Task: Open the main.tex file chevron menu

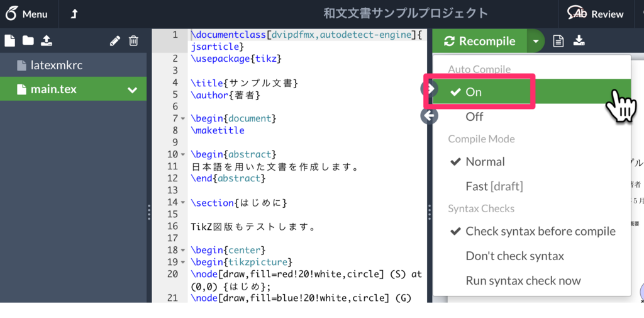Action: coord(132,89)
